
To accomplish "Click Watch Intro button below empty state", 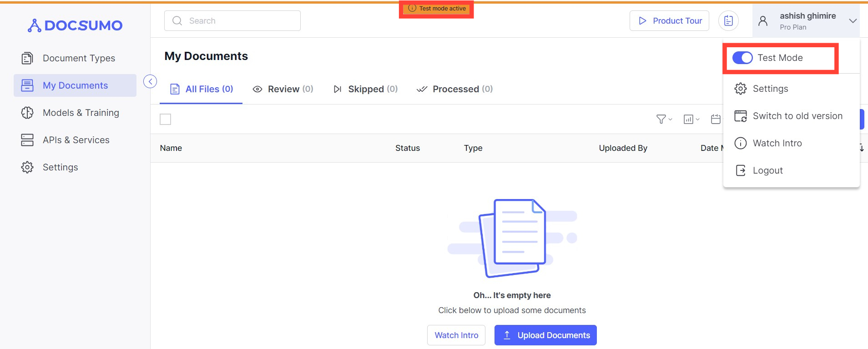I will (x=456, y=335).
